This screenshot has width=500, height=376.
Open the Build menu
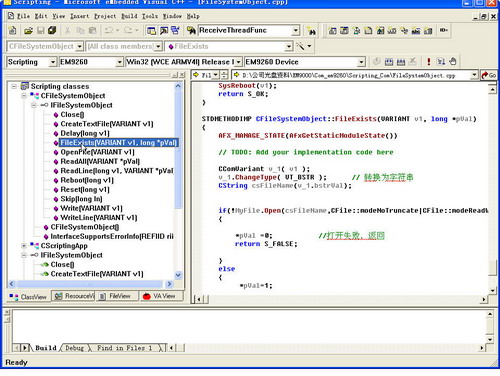[x=129, y=16]
